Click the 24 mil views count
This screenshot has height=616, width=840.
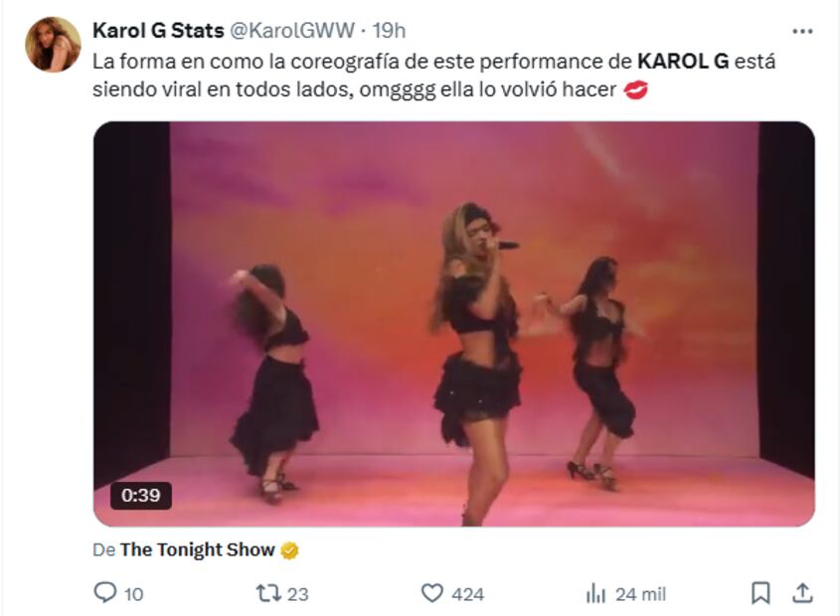click(640, 594)
